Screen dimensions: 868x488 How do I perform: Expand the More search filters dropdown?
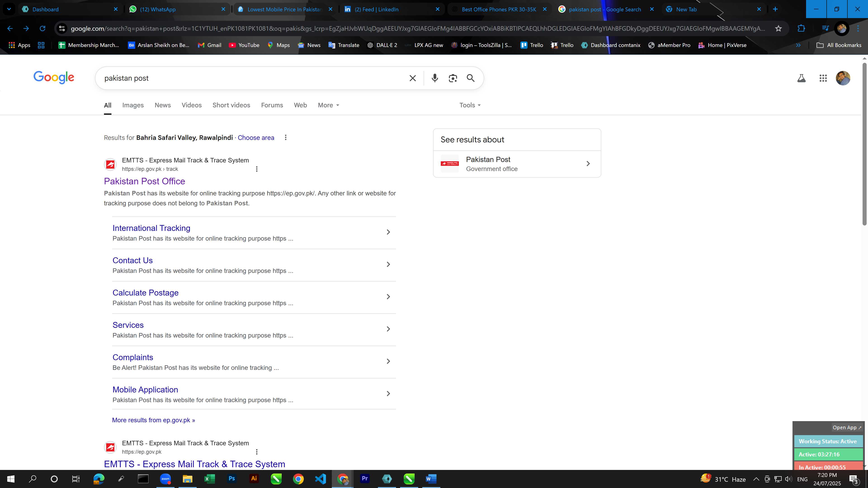tap(328, 105)
